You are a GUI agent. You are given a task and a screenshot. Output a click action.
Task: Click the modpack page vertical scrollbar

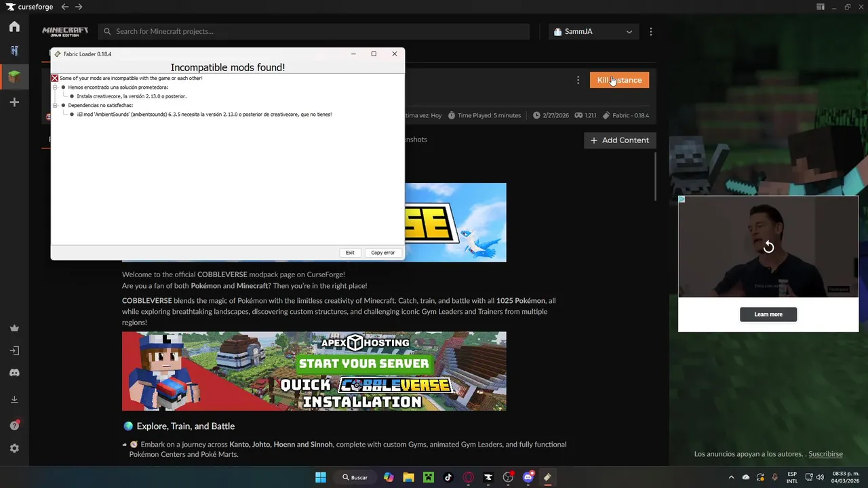pos(656,176)
